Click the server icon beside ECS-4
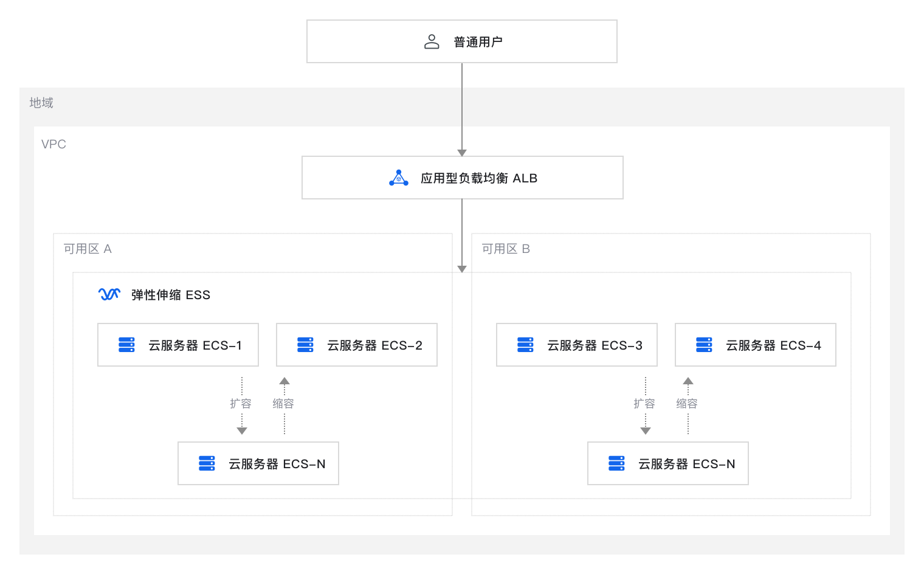The height and width of the screenshot is (574, 924). (704, 345)
